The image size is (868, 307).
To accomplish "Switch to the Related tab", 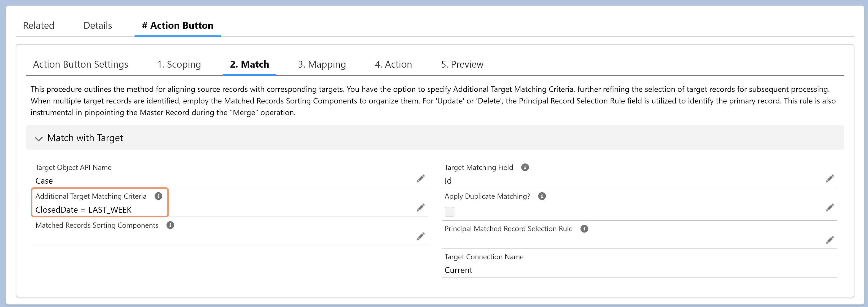I will (38, 26).
